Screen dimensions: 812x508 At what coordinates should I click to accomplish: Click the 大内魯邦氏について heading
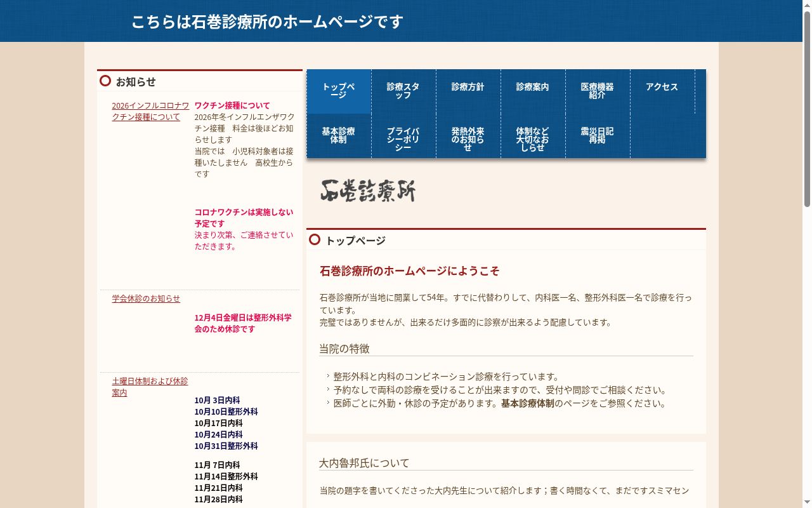pyautogui.click(x=364, y=463)
